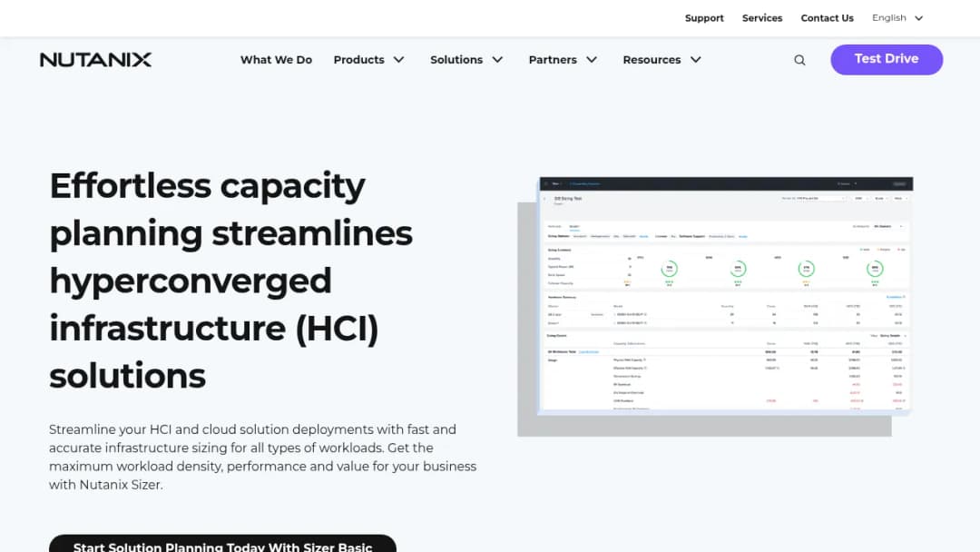Open the Partners menu
Image resolution: width=980 pixels, height=552 pixels.
click(x=553, y=59)
